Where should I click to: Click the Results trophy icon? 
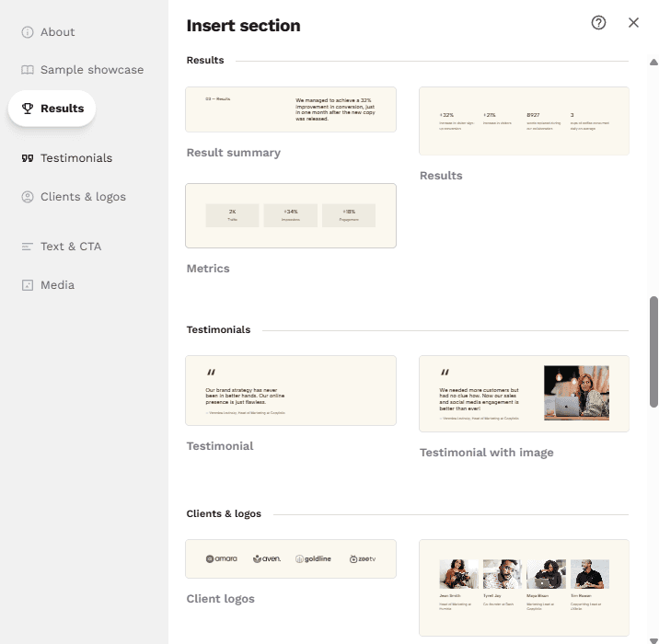point(28,109)
